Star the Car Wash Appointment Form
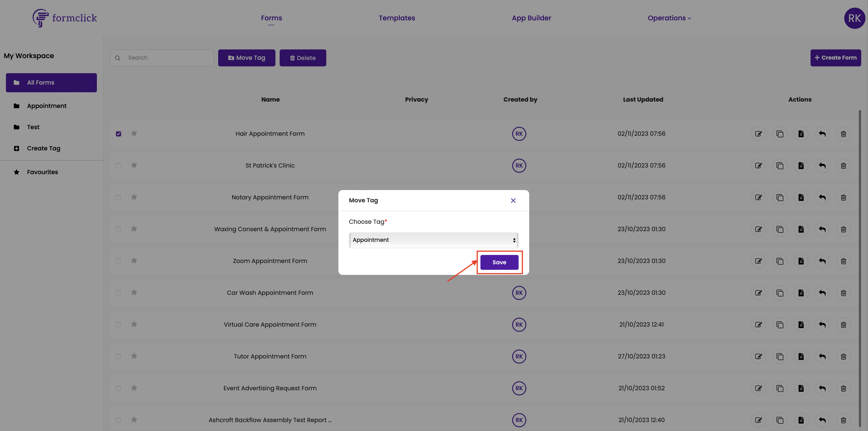The image size is (868, 431). click(134, 292)
